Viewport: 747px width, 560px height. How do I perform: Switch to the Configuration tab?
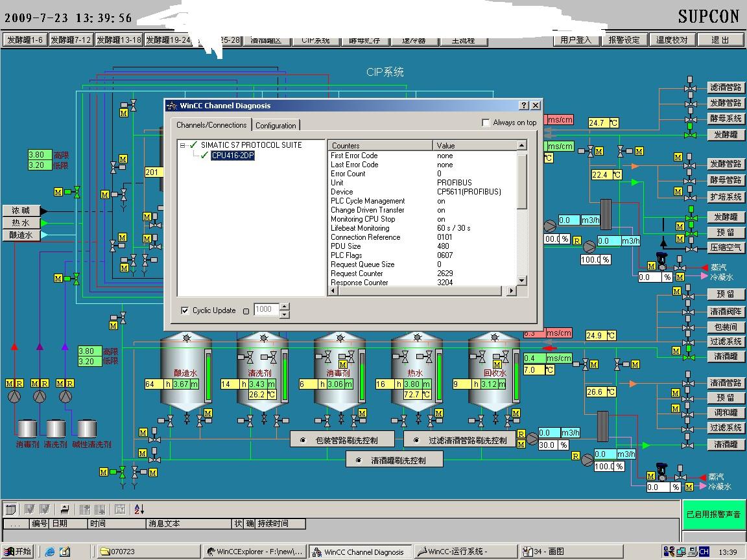tap(276, 125)
